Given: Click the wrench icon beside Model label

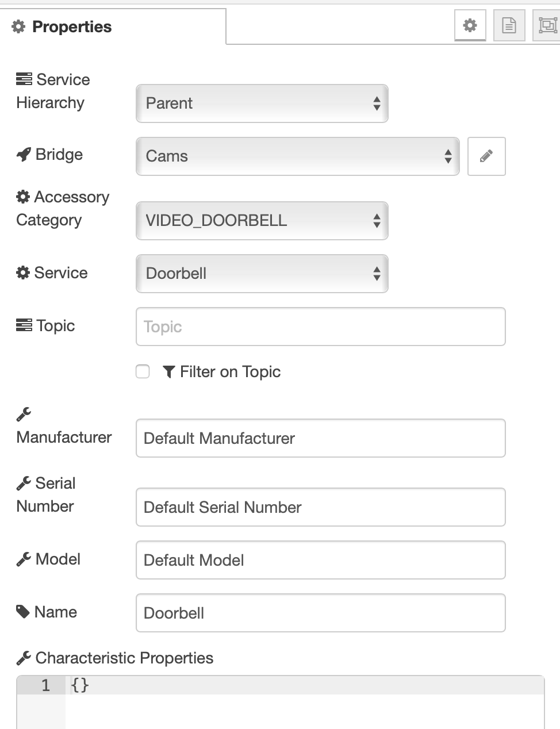Looking at the screenshot, I should (24, 559).
